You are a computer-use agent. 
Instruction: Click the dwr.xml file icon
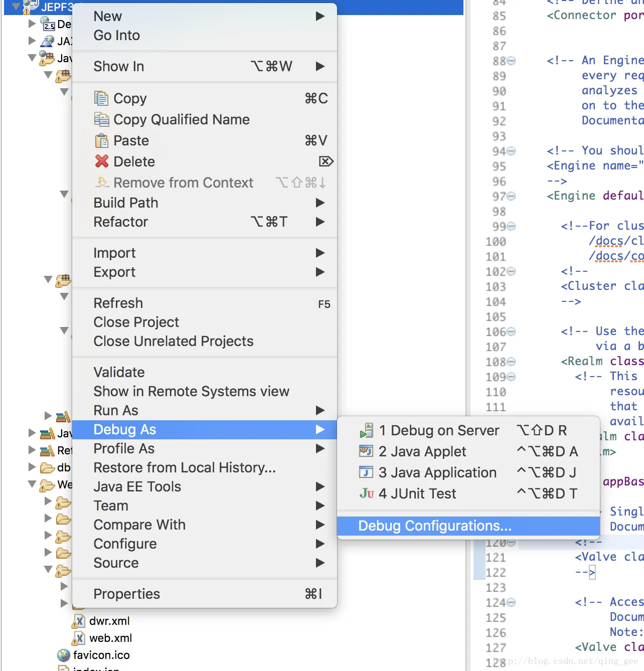[x=78, y=621]
